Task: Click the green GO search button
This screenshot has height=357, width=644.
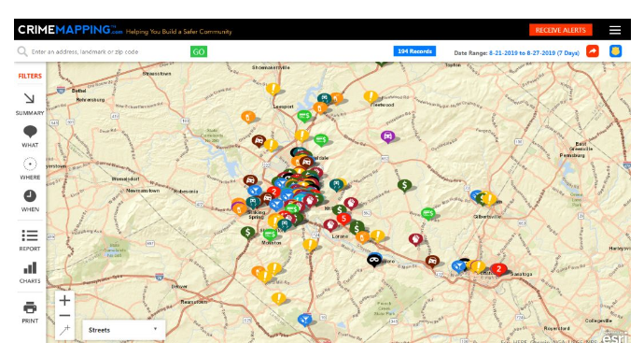Action: tap(199, 51)
